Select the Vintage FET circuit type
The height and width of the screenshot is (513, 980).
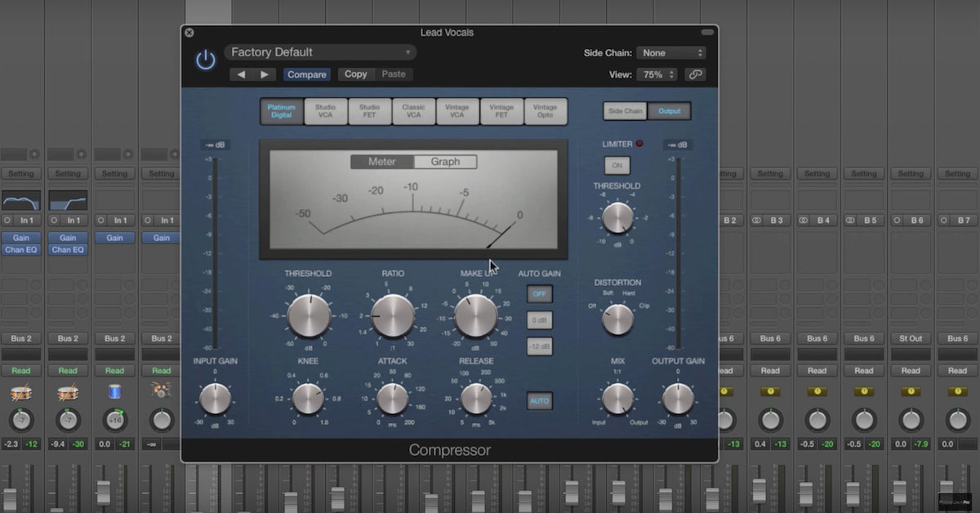point(501,111)
